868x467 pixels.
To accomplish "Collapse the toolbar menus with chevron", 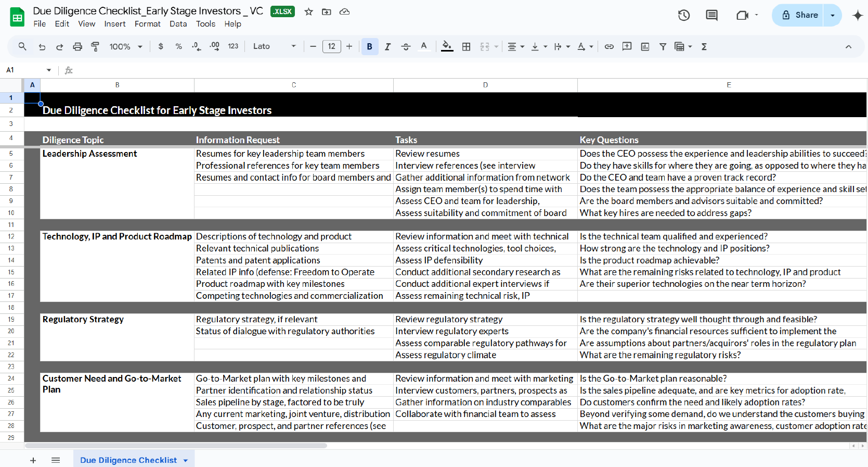I will click(848, 46).
